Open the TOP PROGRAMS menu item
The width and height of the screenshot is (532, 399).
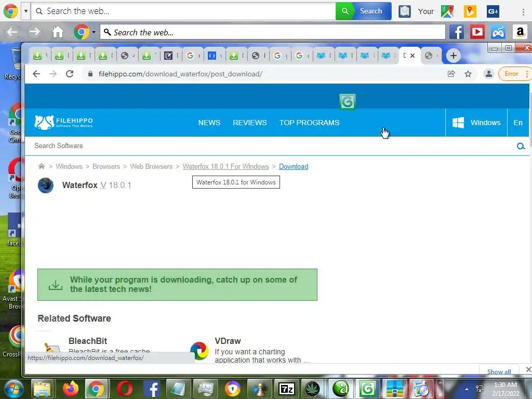point(310,123)
